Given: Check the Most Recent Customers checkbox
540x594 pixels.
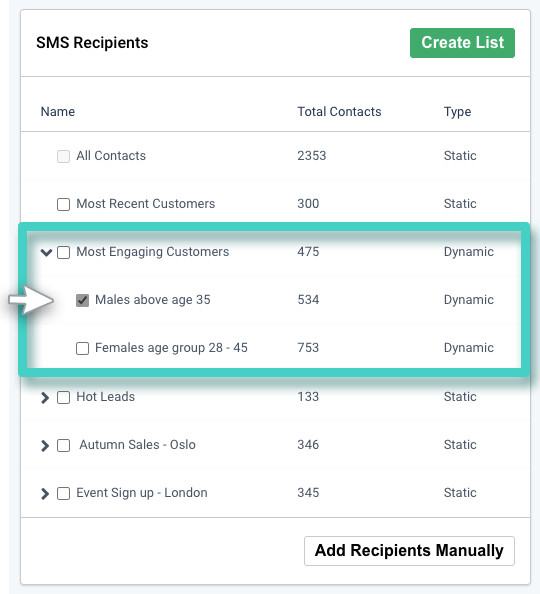Looking at the screenshot, I should click(63, 204).
